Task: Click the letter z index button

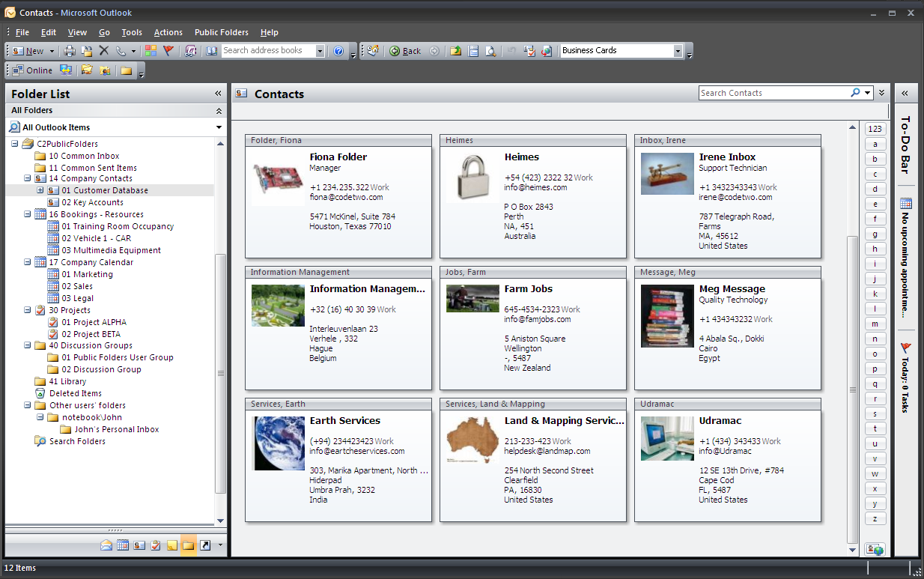Action: (875, 518)
